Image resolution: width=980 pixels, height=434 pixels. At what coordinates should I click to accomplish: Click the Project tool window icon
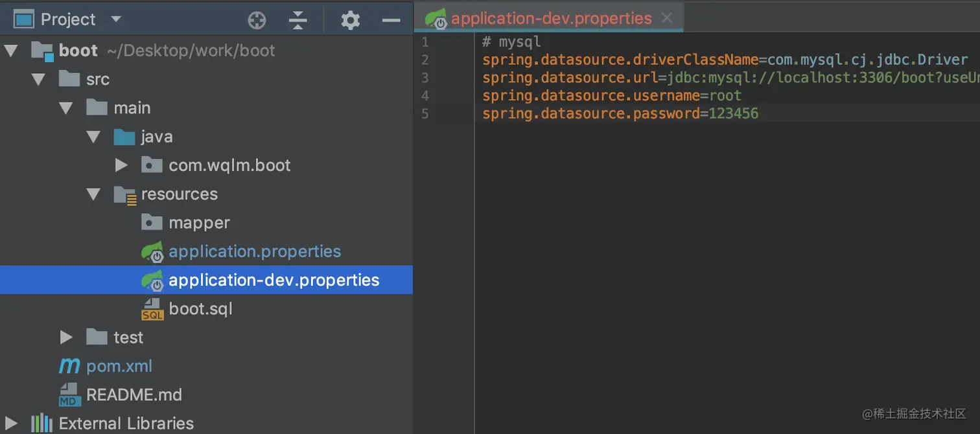(24, 17)
